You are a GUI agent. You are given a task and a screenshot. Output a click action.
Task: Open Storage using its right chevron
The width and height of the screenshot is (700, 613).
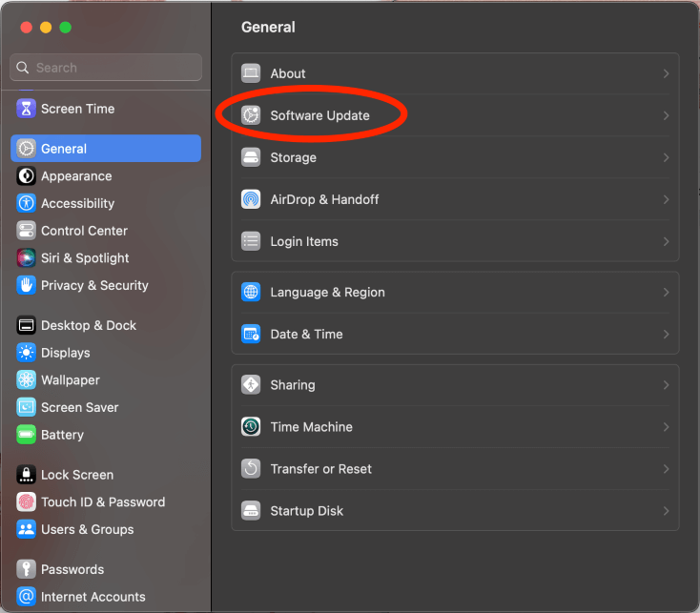click(x=666, y=157)
